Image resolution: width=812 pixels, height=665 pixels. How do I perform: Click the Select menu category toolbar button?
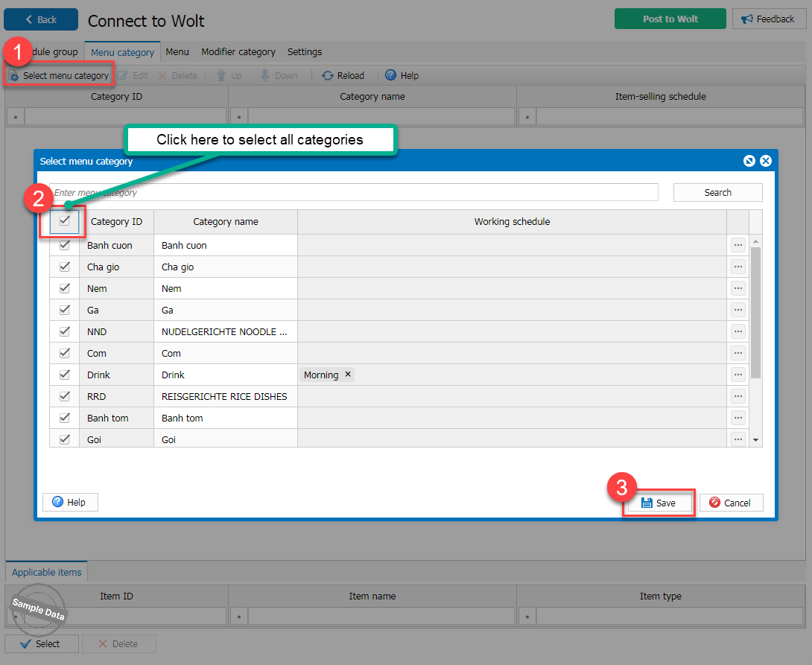pyautogui.click(x=59, y=75)
